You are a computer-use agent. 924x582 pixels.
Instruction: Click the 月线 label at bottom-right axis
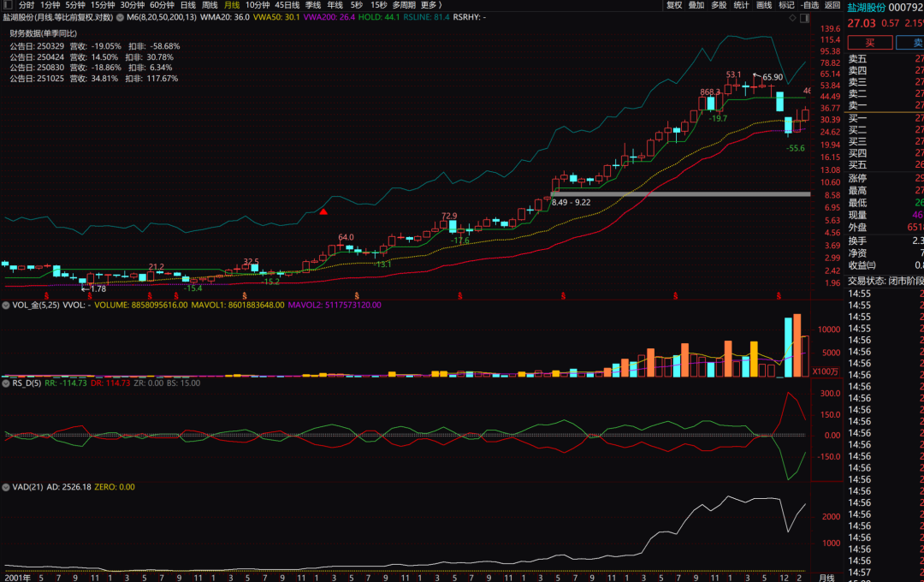point(826,578)
